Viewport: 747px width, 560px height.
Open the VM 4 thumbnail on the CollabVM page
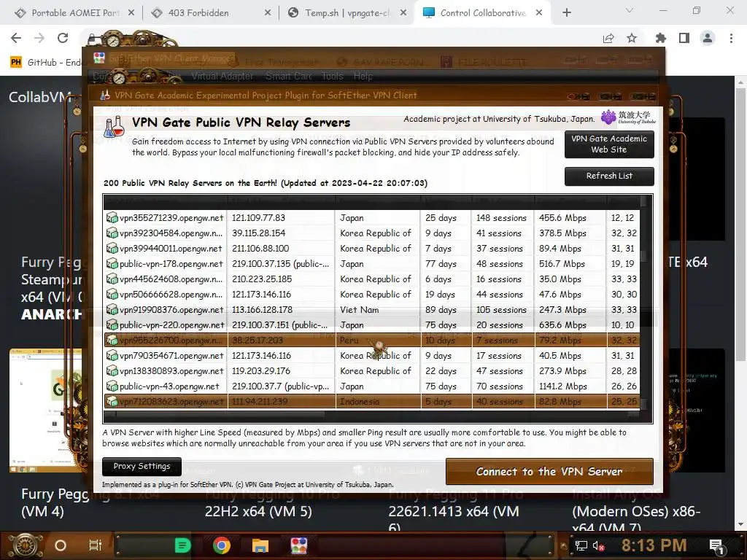click(x=46, y=411)
